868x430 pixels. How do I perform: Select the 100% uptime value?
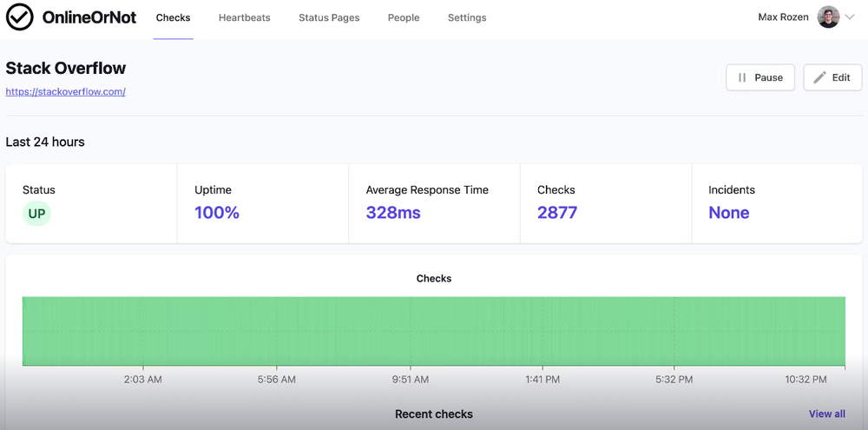click(216, 213)
